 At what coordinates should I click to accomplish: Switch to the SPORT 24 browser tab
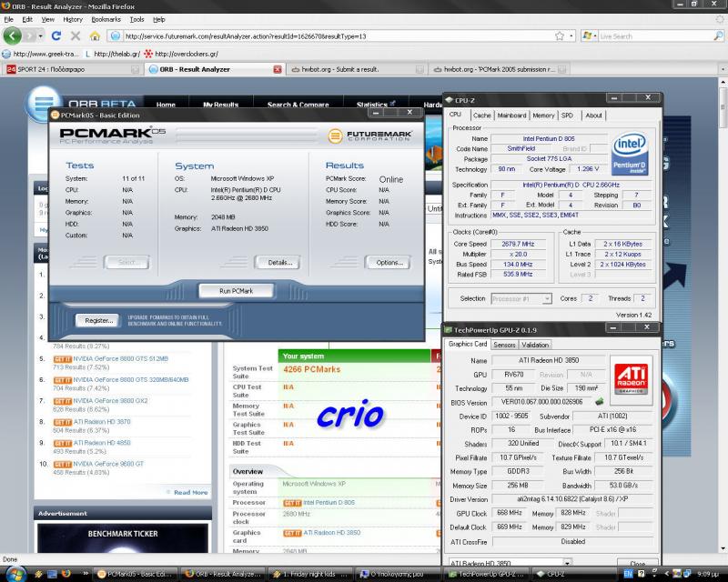click(x=72, y=69)
